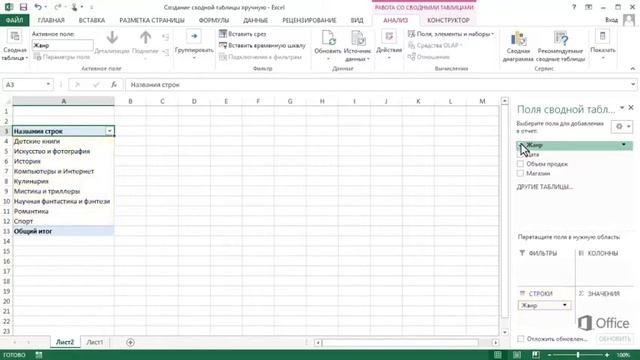Screen dimensions: 640x360
Task: Open Поля, элементы и наборы dropdown
Action: [451, 34]
